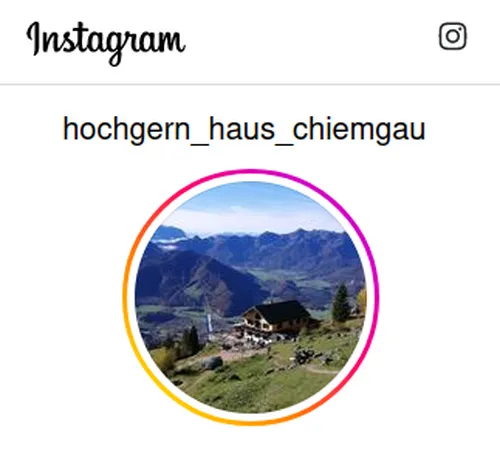This screenshot has height=457, width=500.
Task: View story via gradient ring around avatar
Action: [x=251, y=297]
